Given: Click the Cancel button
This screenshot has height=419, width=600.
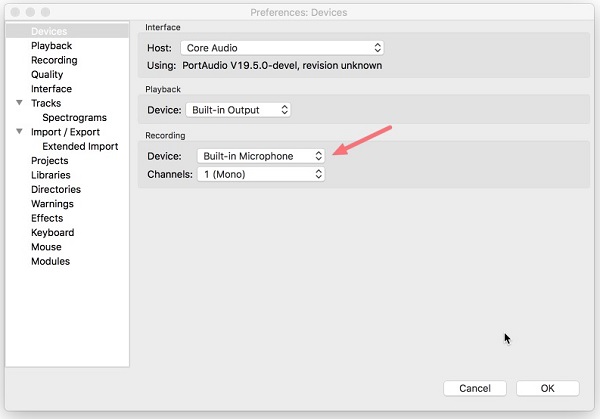Looking at the screenshot, I should [474, 388].
